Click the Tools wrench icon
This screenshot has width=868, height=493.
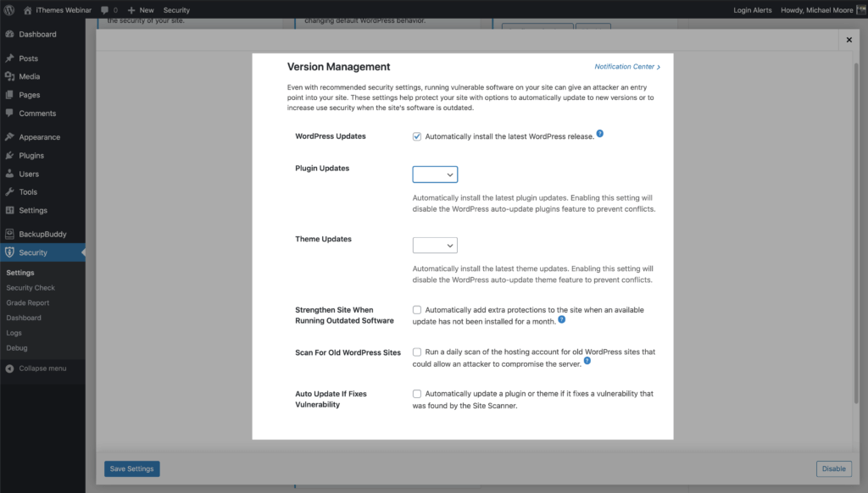pyautogui.click(x=9, y=192)
